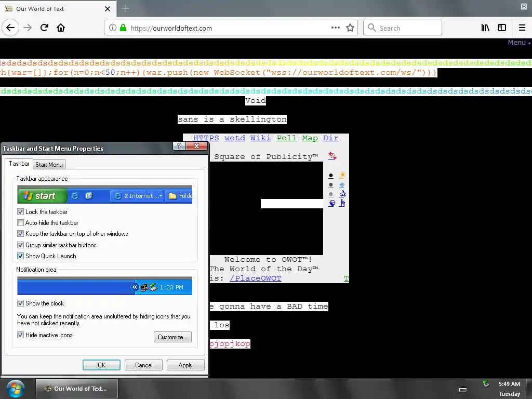This screenshot has height=399, width=532.
Task: Click the sun icon link
Action: click(x=342, y=175)
